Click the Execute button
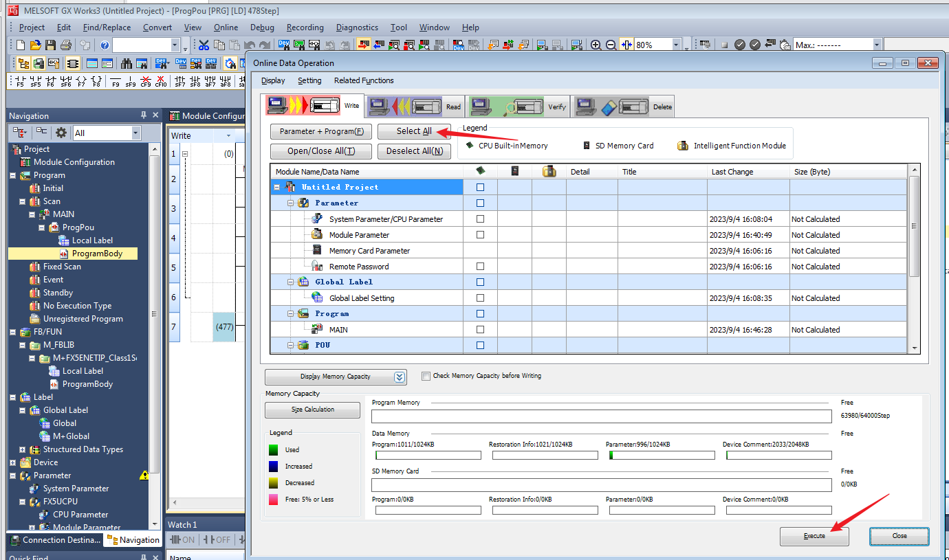 [x=814, y=536]
